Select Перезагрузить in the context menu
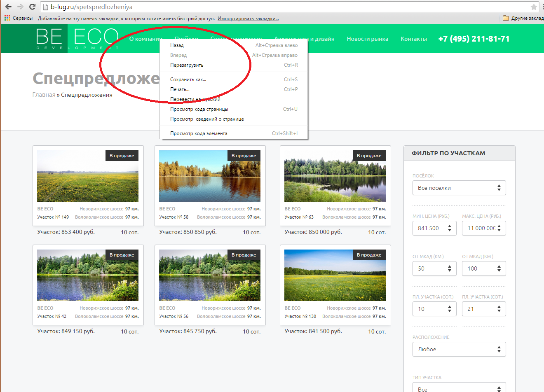The height and width of the screenshot is (392, 544). (x=187, y=65)
